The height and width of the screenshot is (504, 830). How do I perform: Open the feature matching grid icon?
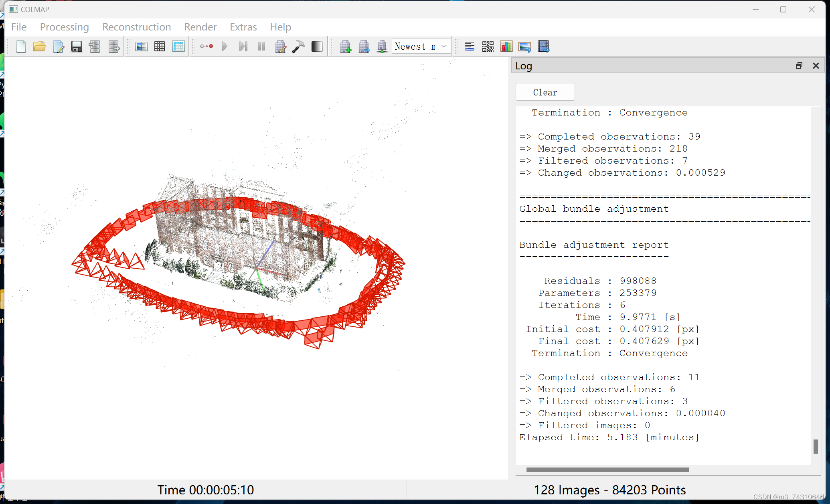pos(160,47)
